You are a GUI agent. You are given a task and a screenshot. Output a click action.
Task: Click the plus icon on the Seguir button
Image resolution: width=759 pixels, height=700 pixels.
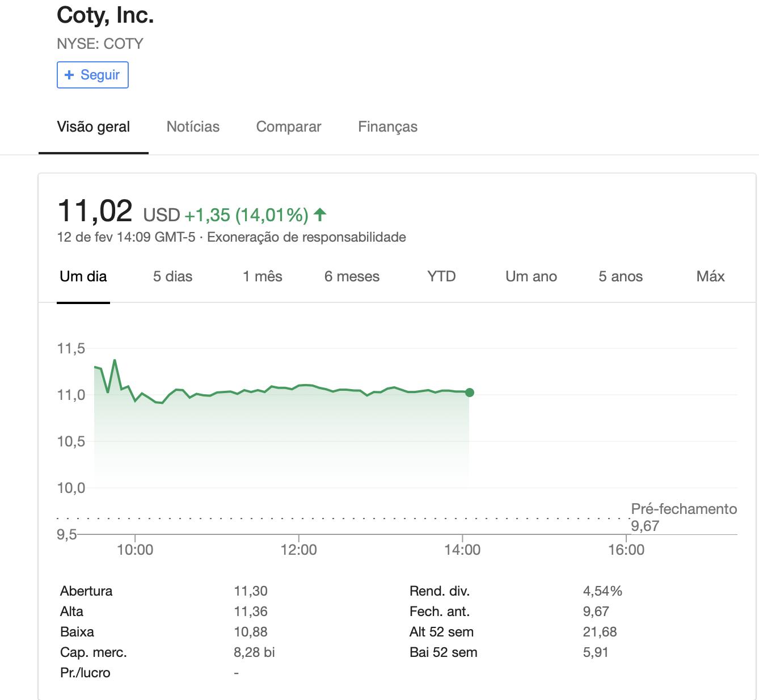pos(70,75)
